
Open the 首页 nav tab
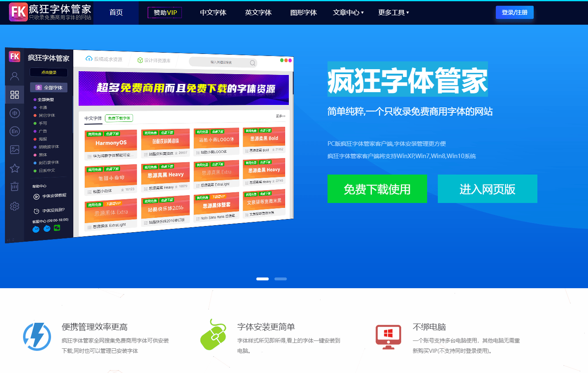(x=116, y=13)
